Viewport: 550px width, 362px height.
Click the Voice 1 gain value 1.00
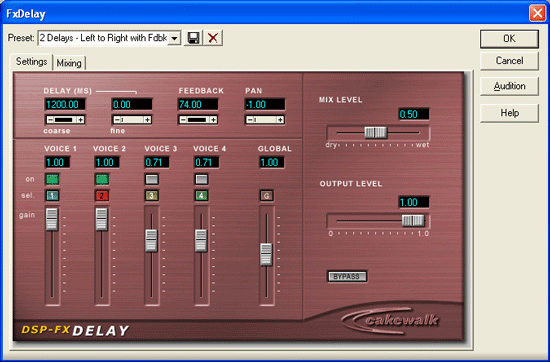(x=57, y=162)
